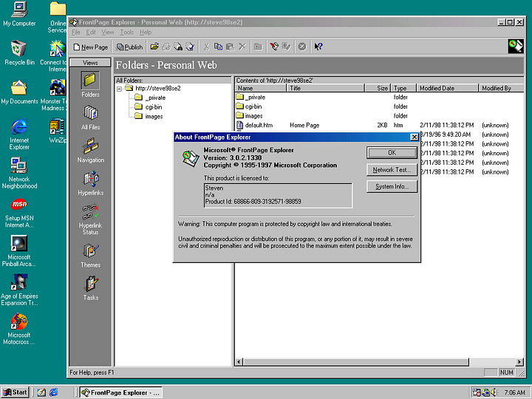Open the Hyperlinks view
The width and height of the screenshot is (532, 399).
90,183
